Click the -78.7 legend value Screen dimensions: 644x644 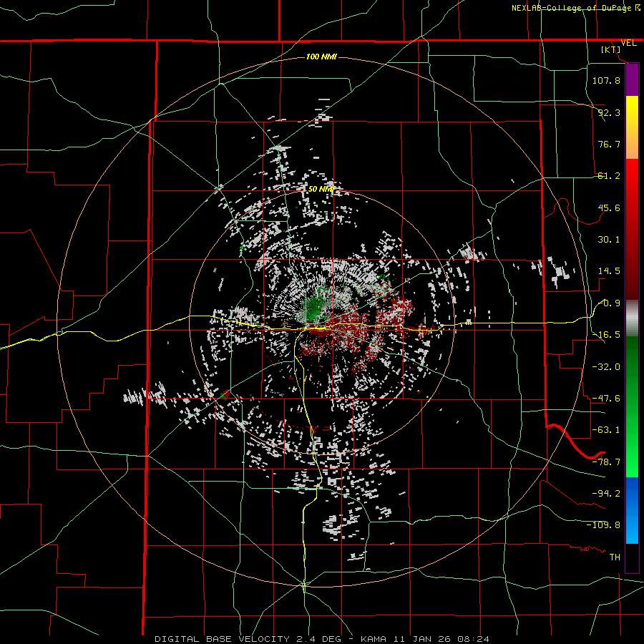coord(606,462)
